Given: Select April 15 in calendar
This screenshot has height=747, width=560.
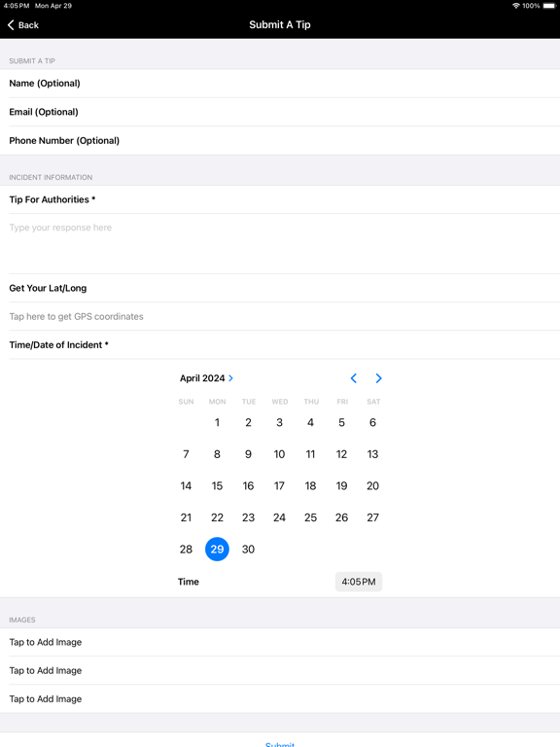Looking at the screenshot, I should coord(217,486).
